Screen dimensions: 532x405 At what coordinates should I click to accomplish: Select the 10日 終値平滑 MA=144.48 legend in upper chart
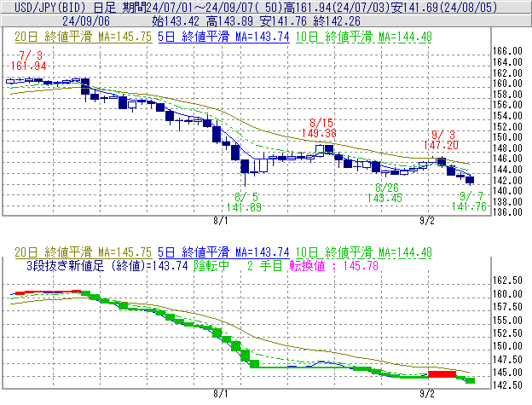click(364, 37)
